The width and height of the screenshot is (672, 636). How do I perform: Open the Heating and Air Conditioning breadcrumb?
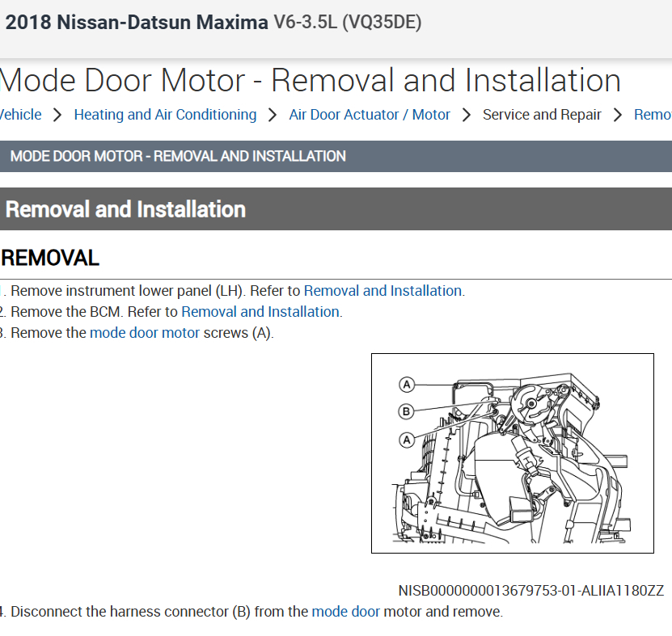click(x=165, y=115)
